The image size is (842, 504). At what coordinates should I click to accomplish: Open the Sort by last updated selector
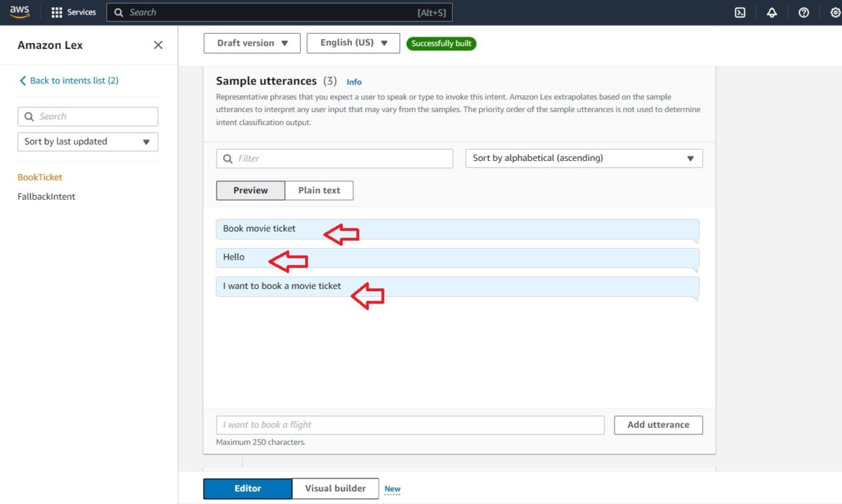(x=87, y=141)
